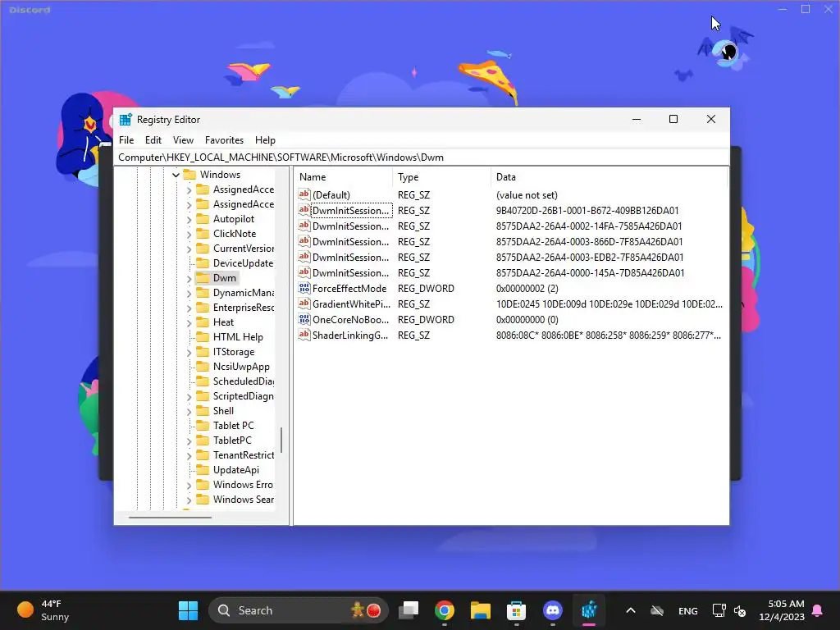This screenshot has width=840, height=630.
Task: Click the (Default) string value icon
Action: coord(304,194)
